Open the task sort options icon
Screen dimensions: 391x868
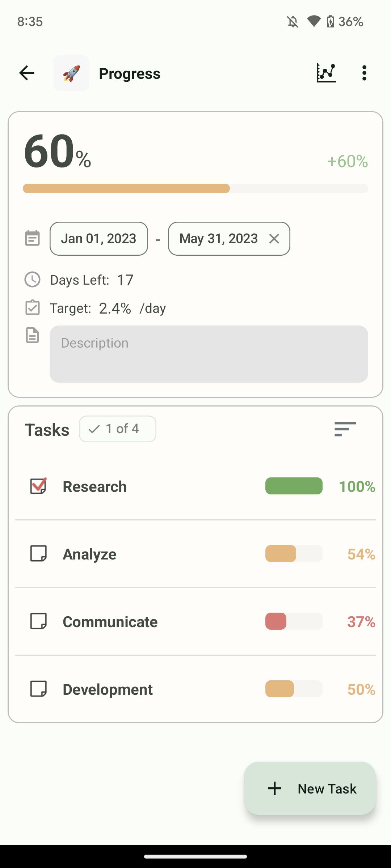coord(345,429)
